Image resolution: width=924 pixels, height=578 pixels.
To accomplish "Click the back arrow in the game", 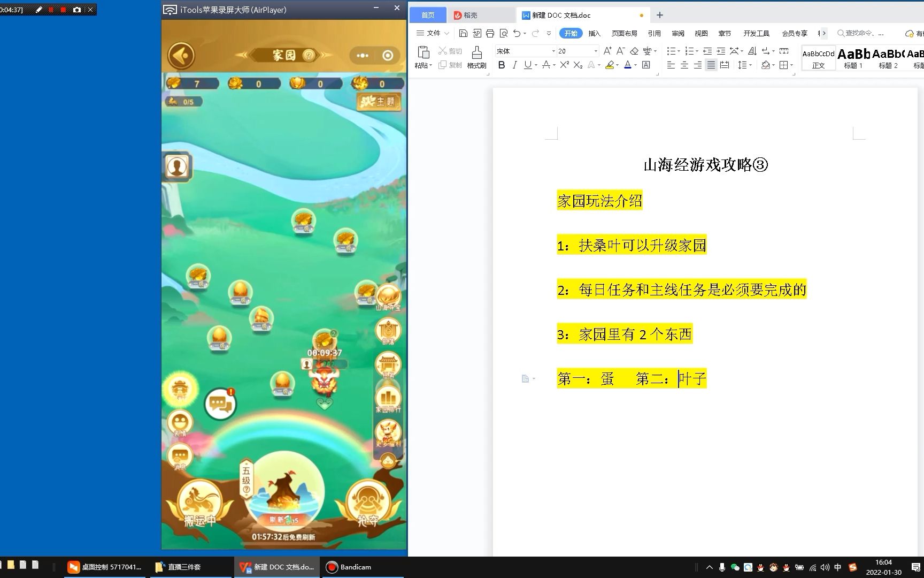I will point(181,56).
